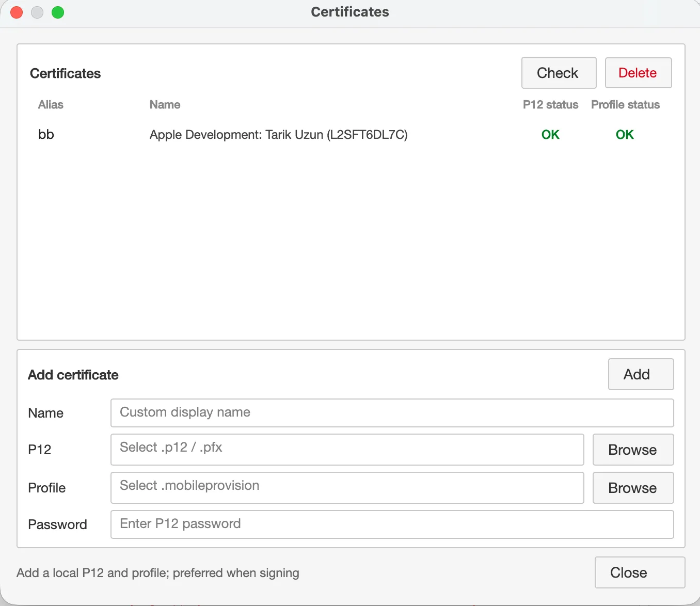Click the red window close button
700x606 pixels.
pyautogui.click(x=17, y=12)
